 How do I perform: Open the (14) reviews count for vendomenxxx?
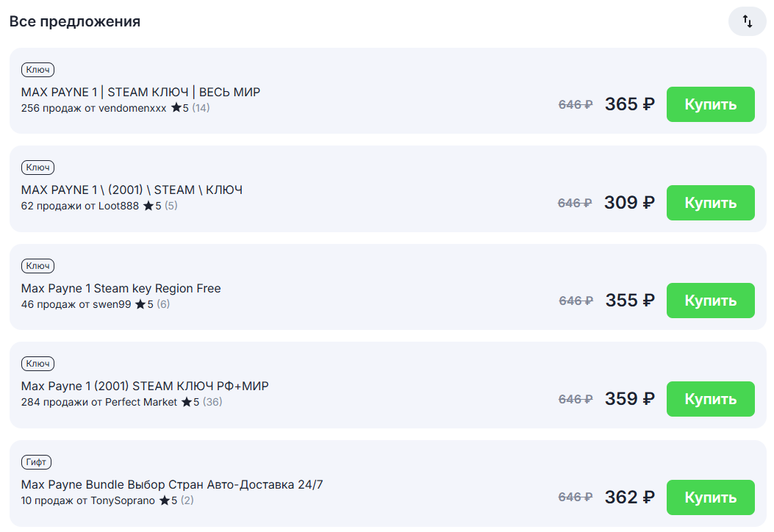point(201,107)
